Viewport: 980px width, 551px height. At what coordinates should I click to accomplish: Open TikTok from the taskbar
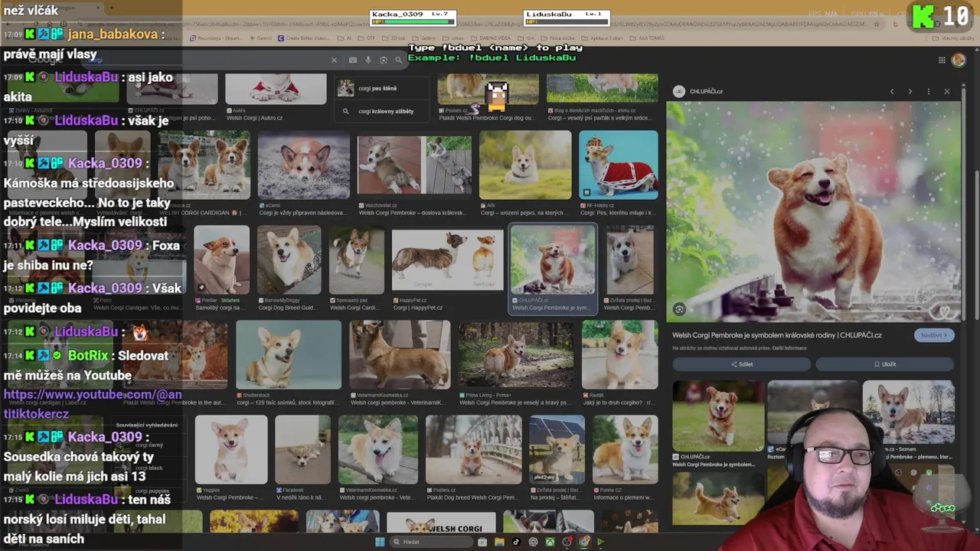516,542
